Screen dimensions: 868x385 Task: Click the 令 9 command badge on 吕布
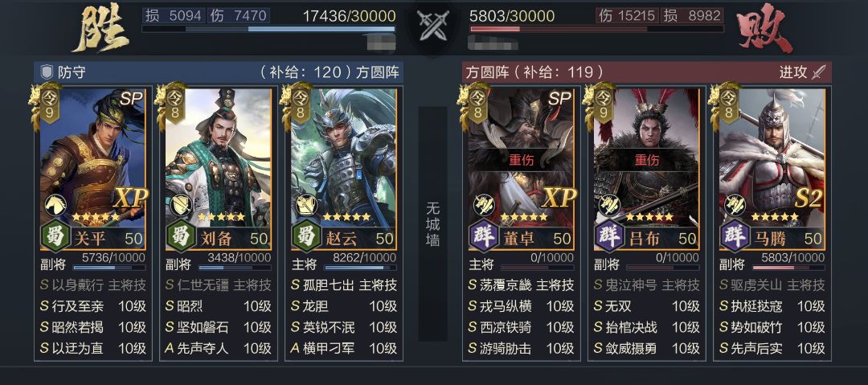603,106
